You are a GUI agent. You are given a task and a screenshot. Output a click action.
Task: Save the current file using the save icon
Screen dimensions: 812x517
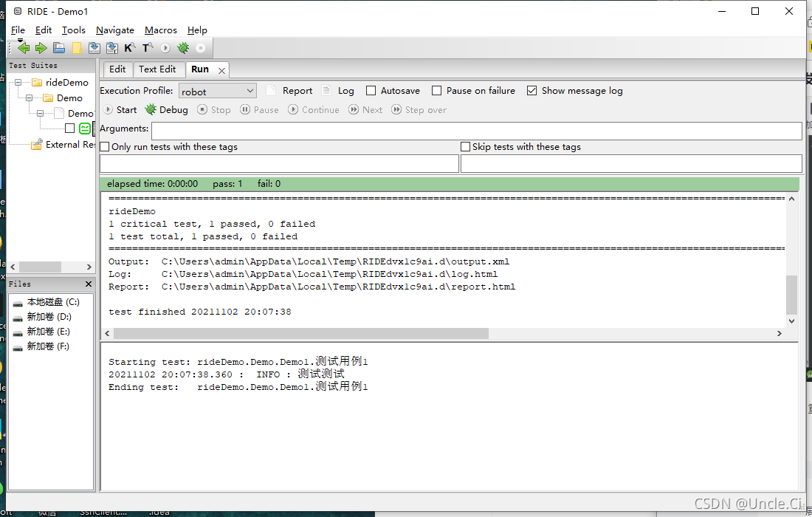94,47
